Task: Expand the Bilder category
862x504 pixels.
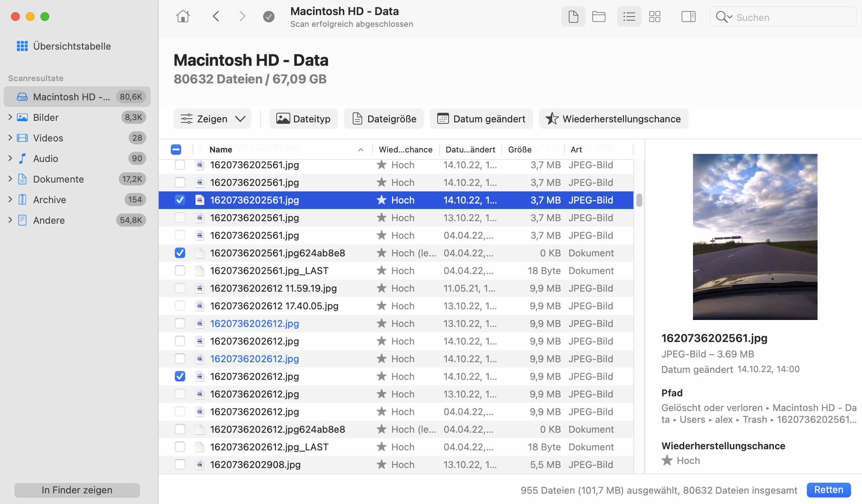Action: 10,117
